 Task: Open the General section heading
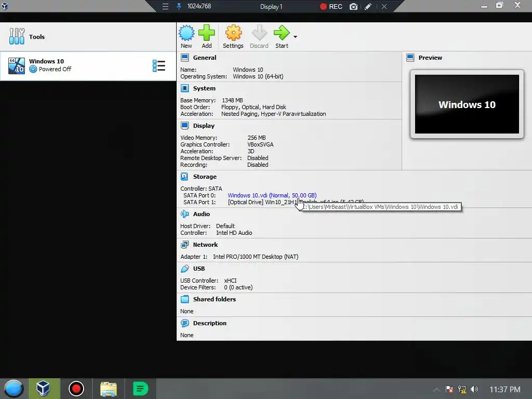(x=205, y=58)
